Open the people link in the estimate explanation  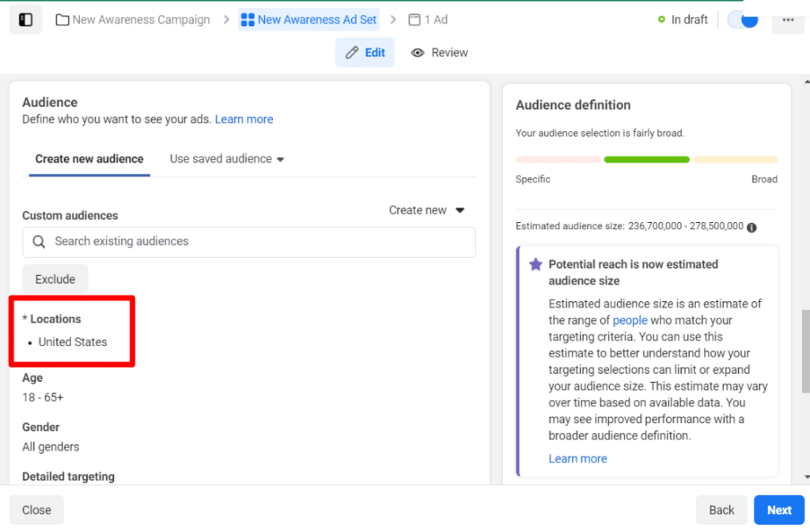tap(630, 320)
